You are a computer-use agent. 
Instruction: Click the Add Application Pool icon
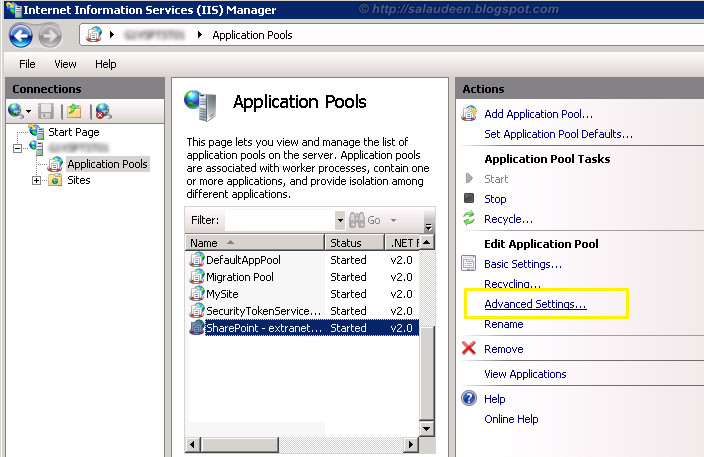(469, 114)
